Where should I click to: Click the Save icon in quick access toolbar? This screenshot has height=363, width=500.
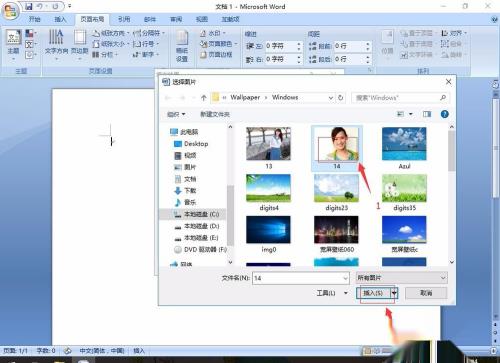[x=29, y=6]
